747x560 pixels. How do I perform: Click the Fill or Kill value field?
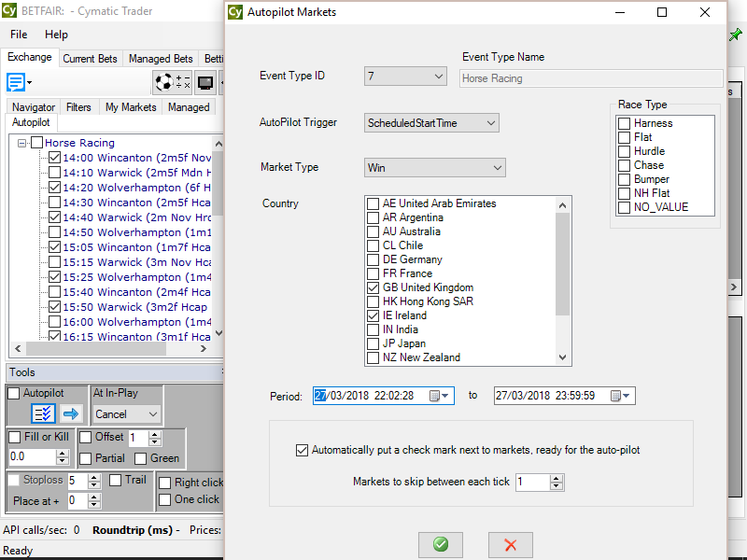32,456
